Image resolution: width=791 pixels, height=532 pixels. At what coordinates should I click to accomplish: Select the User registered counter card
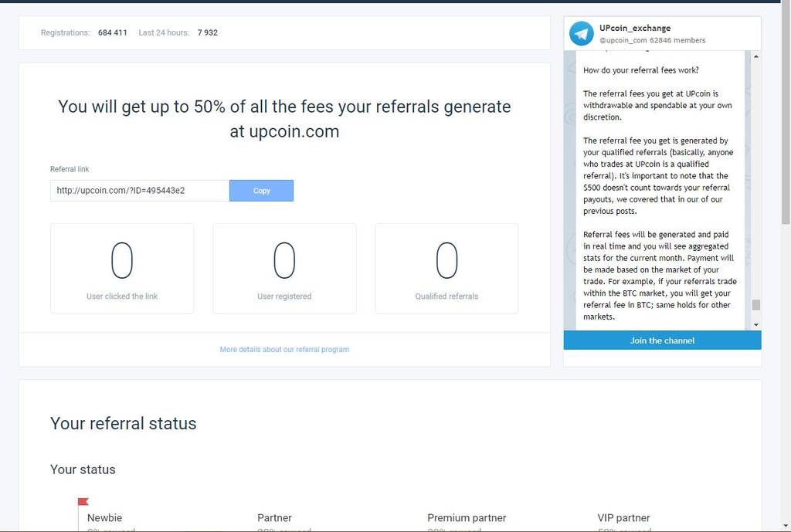pos(284,269)
